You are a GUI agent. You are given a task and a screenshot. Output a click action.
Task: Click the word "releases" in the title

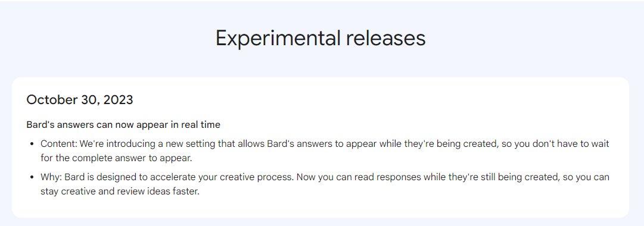coord(385,38)
